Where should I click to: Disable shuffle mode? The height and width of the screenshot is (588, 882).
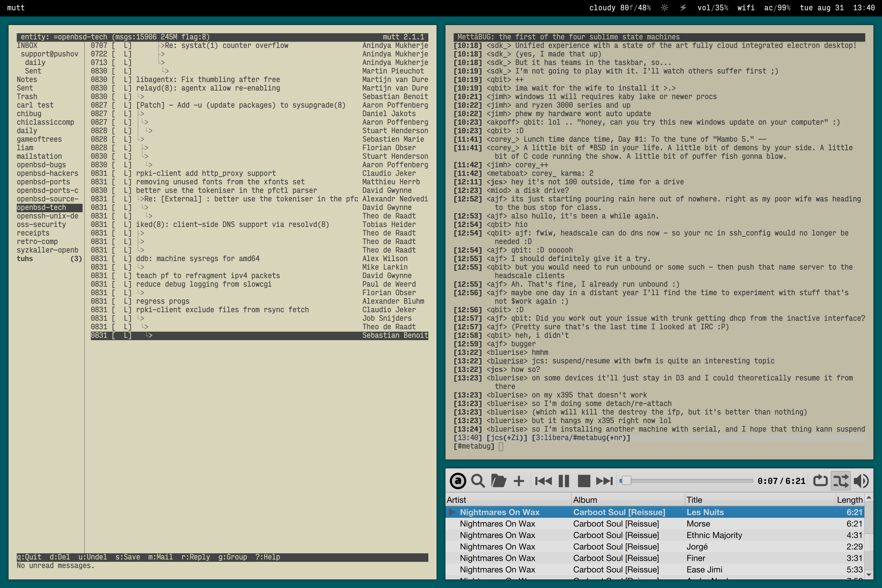click(x=840, y=481)
